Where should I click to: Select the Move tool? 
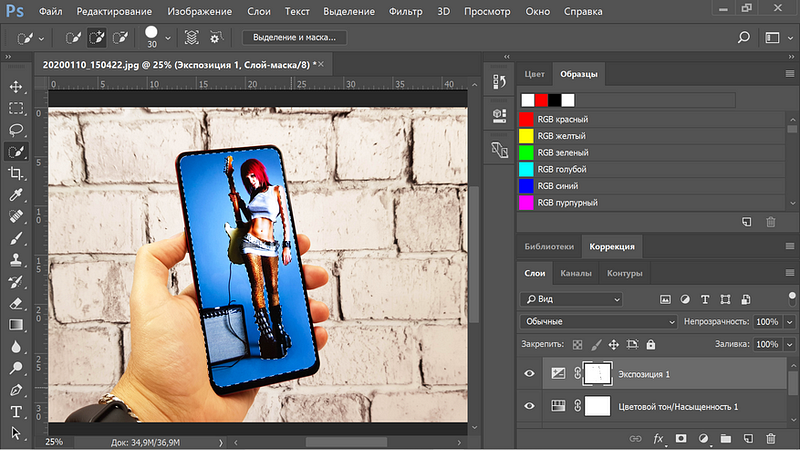16,87
